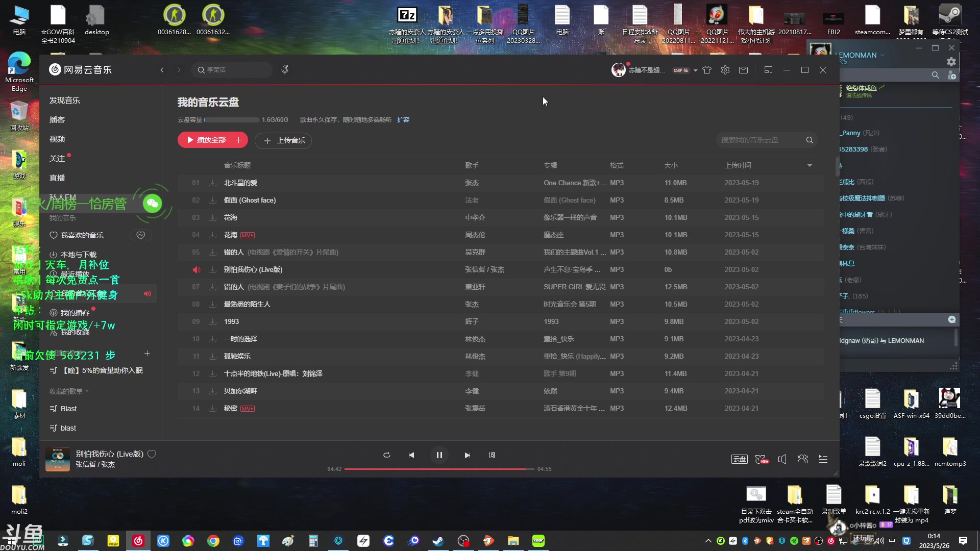
Task: Open the skin theme shirt icon
Action: (x=707, y=70)
